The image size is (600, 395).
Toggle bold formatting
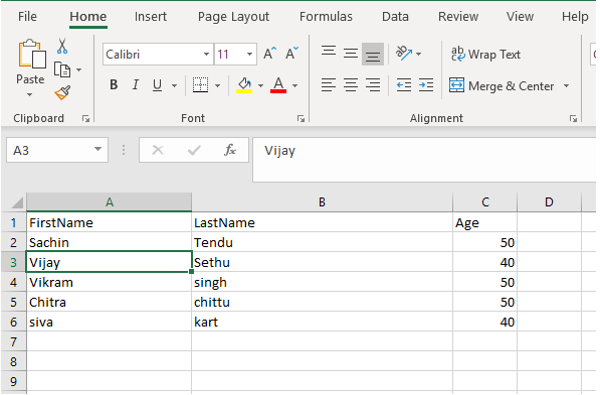coord(114,85)
